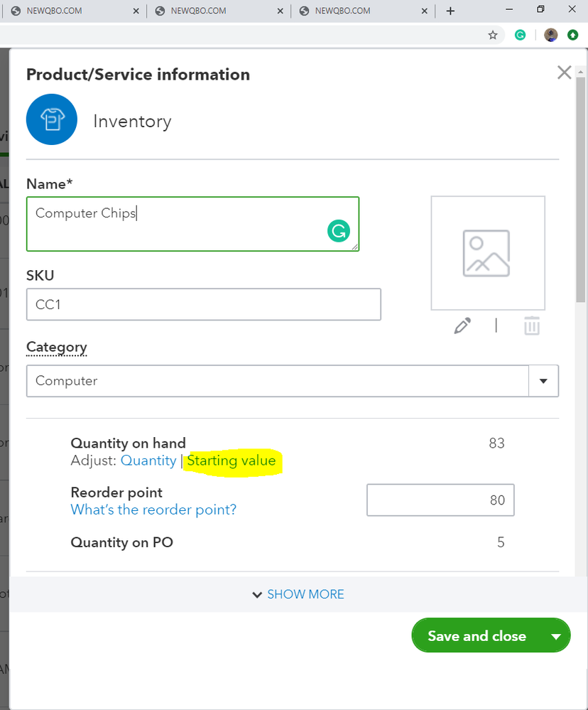The height and width of the screenshot is (710, 588).
Task: Open the Grammarly browser extension
Action: (x=521, y=35)
